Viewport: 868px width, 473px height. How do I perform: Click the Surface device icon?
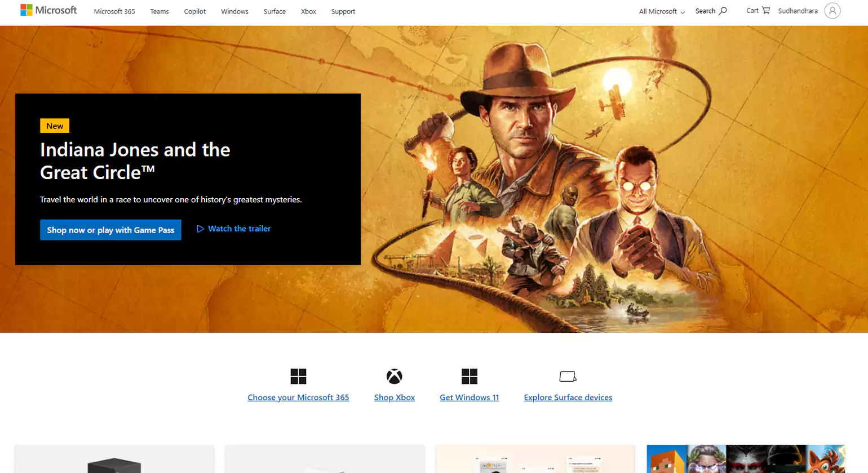pos(568,376)
